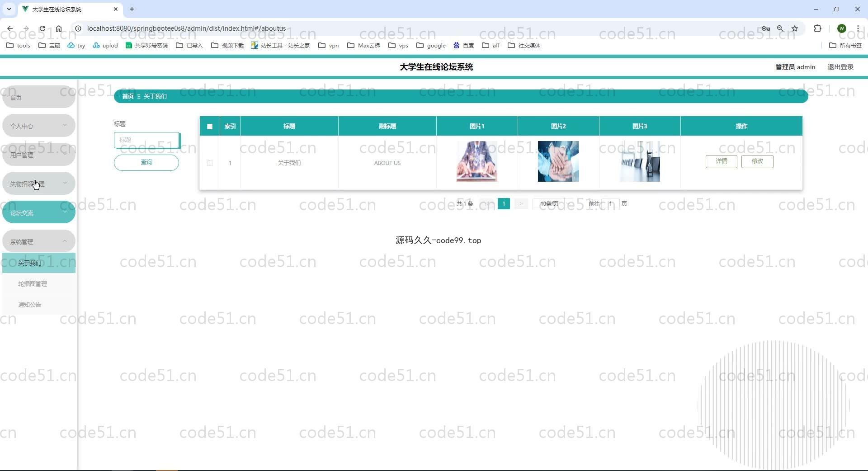Close the 大学生在线论坛系统 tab
Screen dimensions: 868x471
point(116,9)
